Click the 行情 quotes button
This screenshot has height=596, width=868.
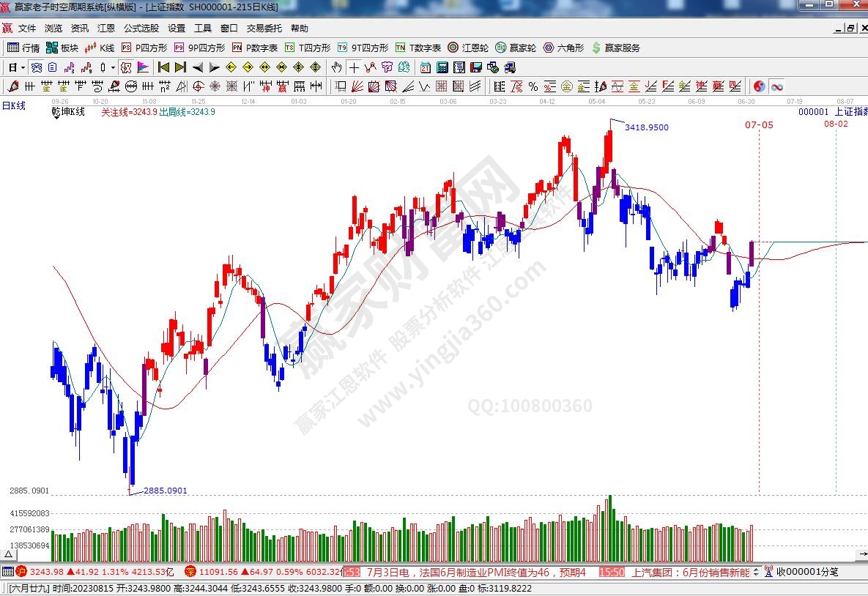[x=23, y=48]
